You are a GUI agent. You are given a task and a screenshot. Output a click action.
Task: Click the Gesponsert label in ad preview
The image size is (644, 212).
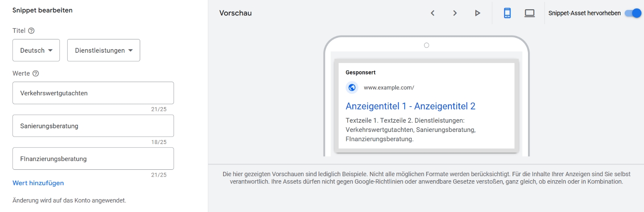tap(360, 72)
